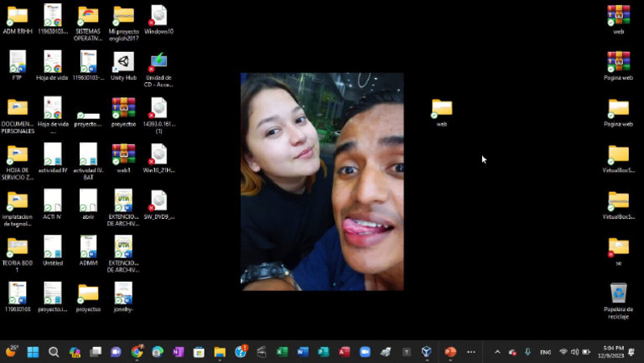Screen dimensions: 644x363
Task: Switch the ENG input language indicator
Action: (x=545, y=352)
